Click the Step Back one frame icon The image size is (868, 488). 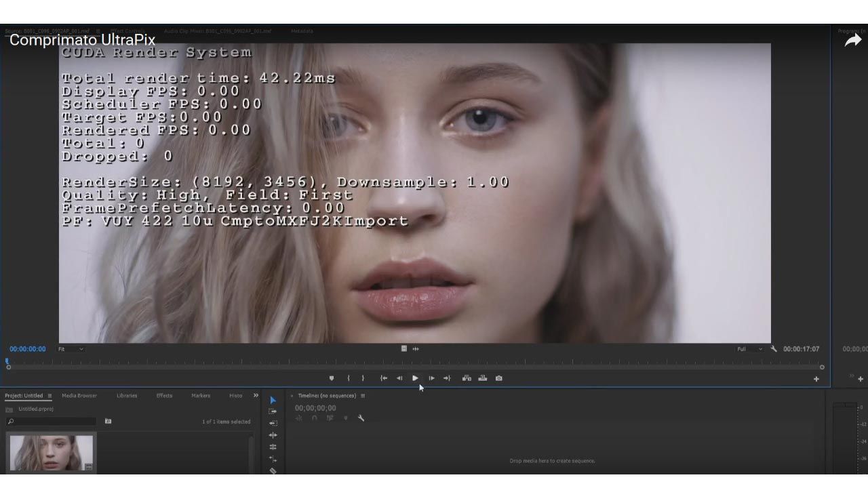pyautogui.click(x=399, y=378)
